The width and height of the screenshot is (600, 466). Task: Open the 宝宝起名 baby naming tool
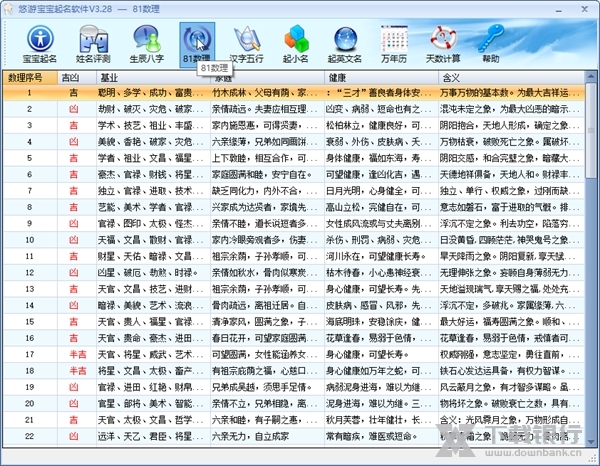[x=40, y=44]
